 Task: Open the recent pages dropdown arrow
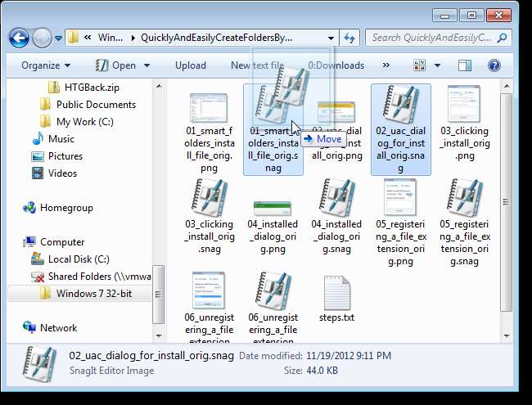[x=58, y=38]
